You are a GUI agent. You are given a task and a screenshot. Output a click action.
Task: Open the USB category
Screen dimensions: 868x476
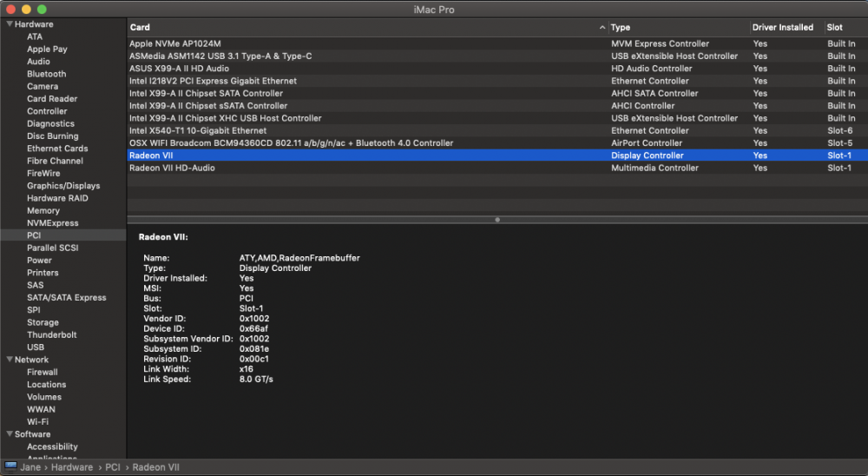click(36, 347)
